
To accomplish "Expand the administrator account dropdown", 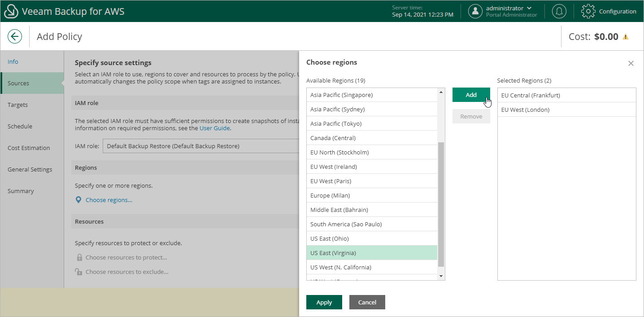I will click(529, 8).
